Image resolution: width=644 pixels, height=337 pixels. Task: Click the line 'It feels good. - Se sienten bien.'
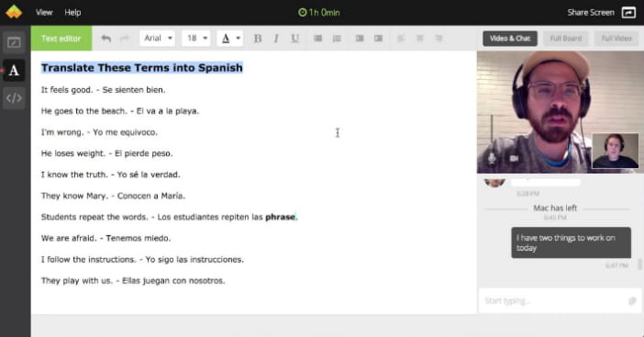pos(103,90)
